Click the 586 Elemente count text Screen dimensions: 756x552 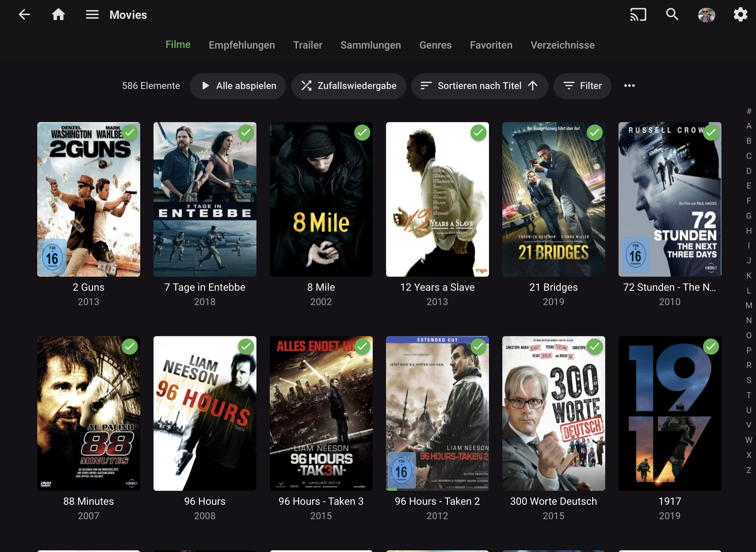click(151, 86)
